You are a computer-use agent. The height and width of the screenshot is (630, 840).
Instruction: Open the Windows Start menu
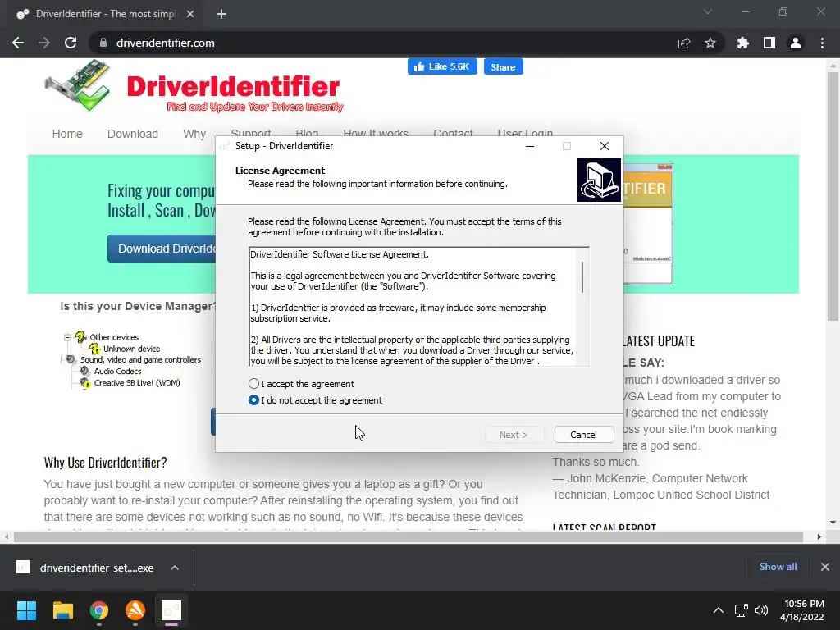26,610
